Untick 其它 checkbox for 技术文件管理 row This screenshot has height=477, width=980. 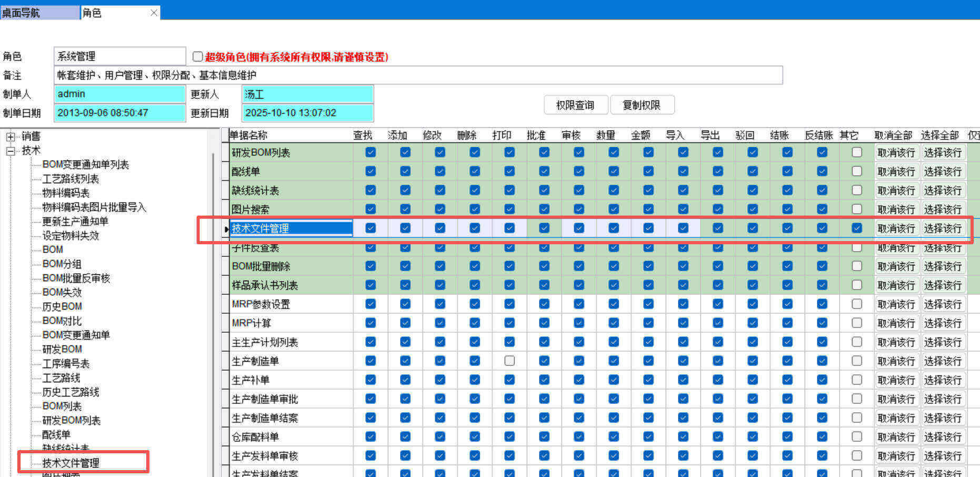857,228
